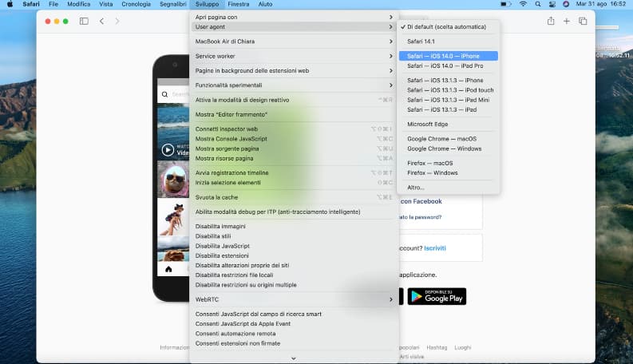
Task: Expand MacBook Air di Chiara submenu
Action: click(294, 42)
